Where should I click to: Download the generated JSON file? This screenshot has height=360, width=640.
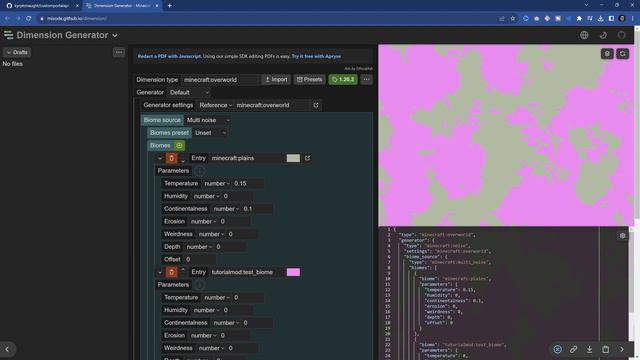tap(589, 349)
